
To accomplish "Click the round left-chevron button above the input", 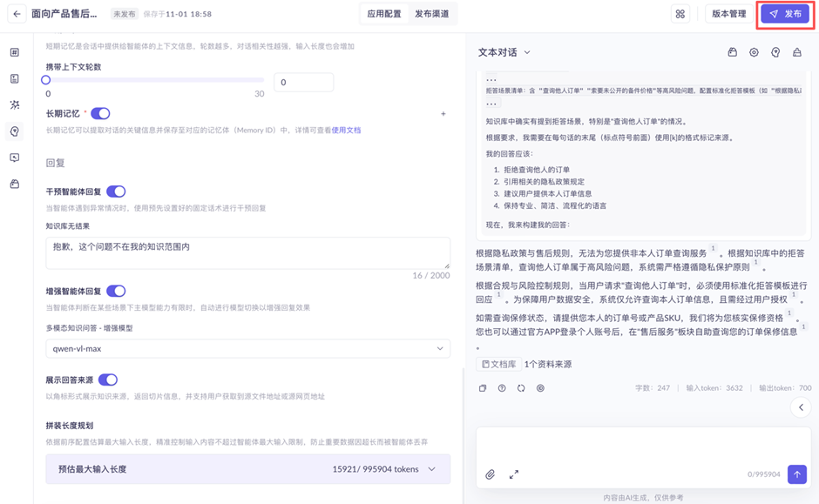I will tap(801, 407).
